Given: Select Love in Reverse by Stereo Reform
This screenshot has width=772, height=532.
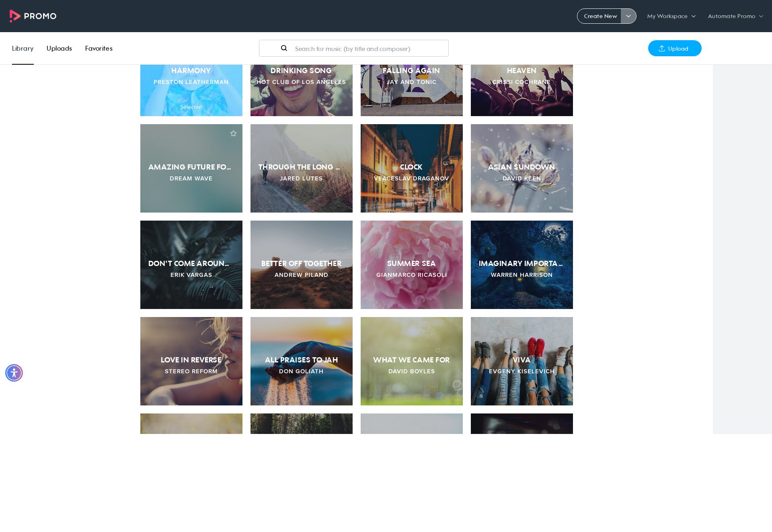Looking at the screenshot, I should tap(191, 361).
